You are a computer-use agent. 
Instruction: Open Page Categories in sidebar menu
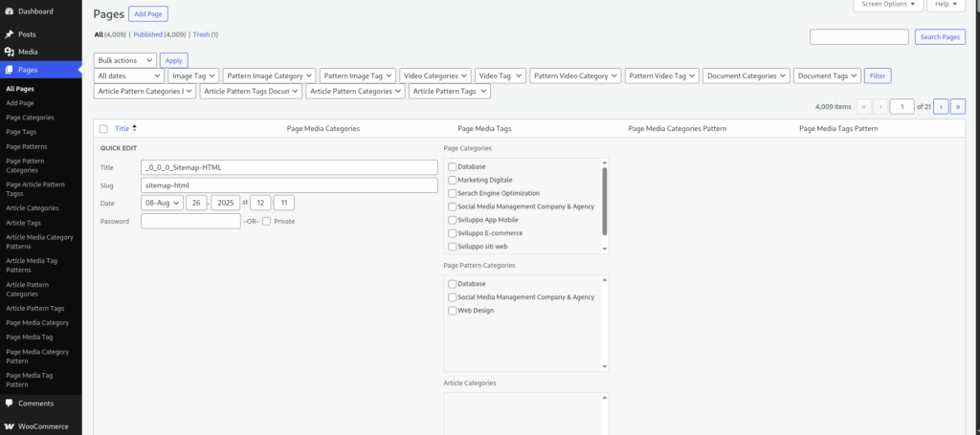[30, 118]
